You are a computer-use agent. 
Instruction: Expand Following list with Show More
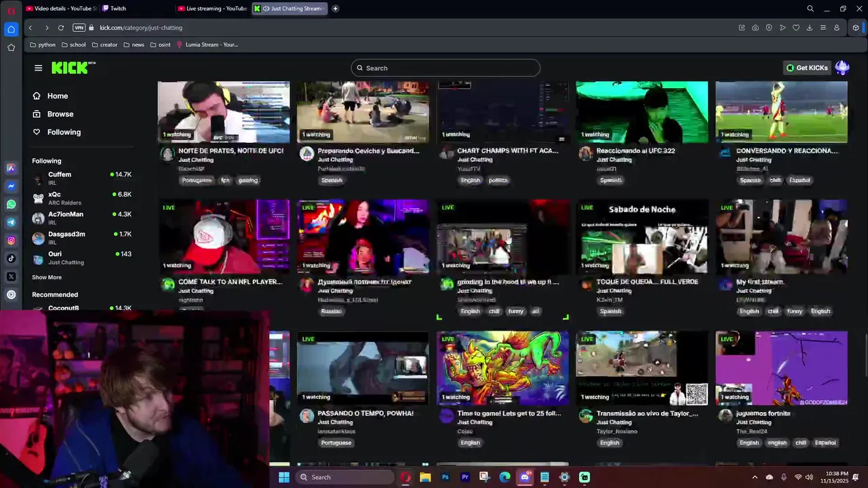point(47,277)
